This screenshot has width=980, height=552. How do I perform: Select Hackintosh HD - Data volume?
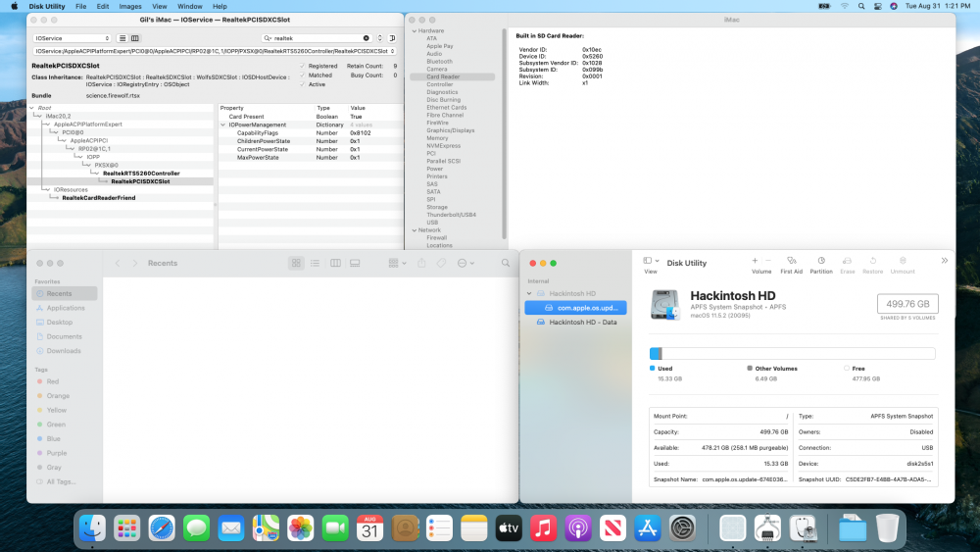pyautogui.click(x=575, y=322)
